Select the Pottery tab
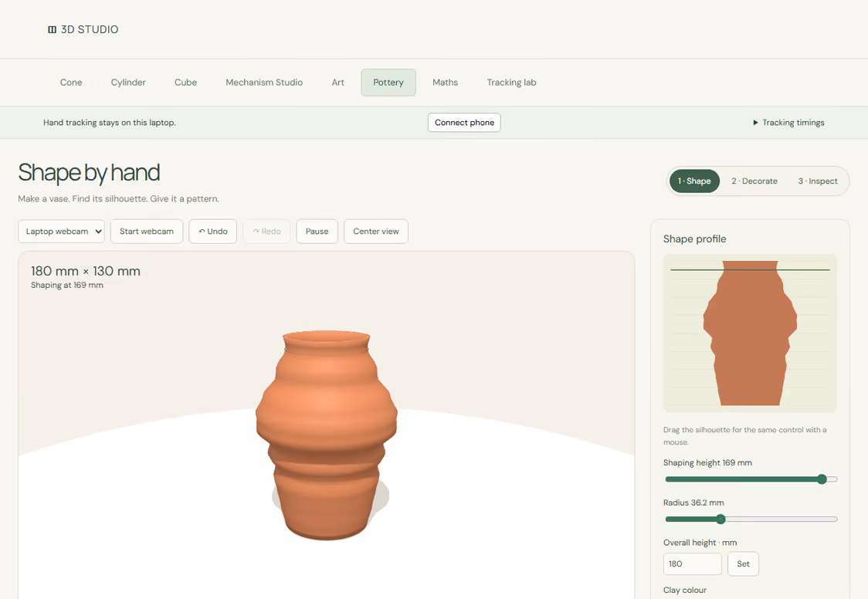Image resolution: width=868 pixels, height=599 pixels. [x=388, y=83]
